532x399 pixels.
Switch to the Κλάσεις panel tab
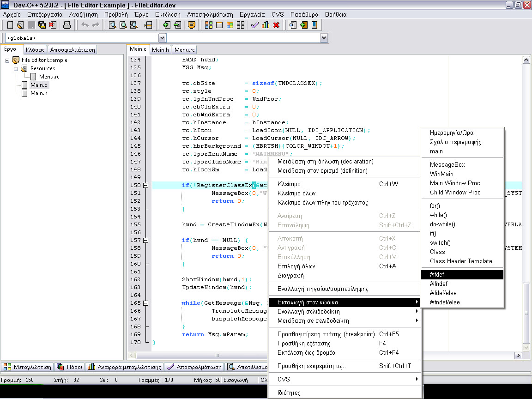[x=35, y=49]
